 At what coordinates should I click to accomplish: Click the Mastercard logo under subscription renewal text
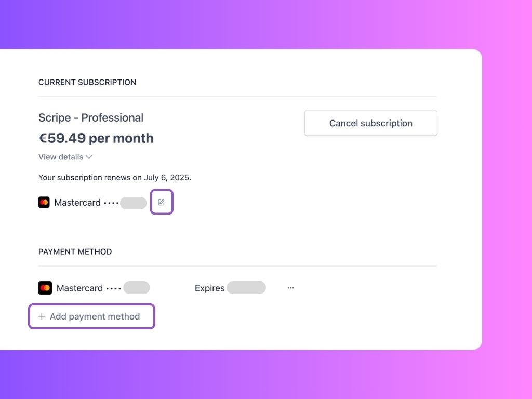click(44, 203)
